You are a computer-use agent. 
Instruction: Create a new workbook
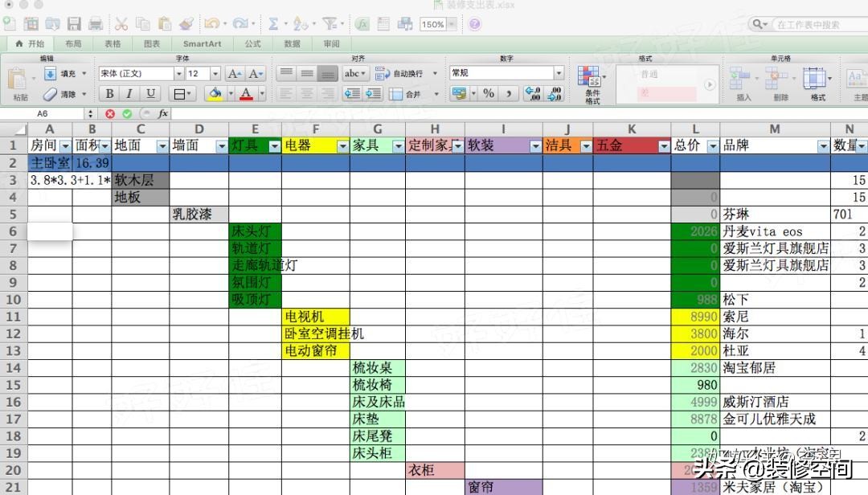(10, 23)
